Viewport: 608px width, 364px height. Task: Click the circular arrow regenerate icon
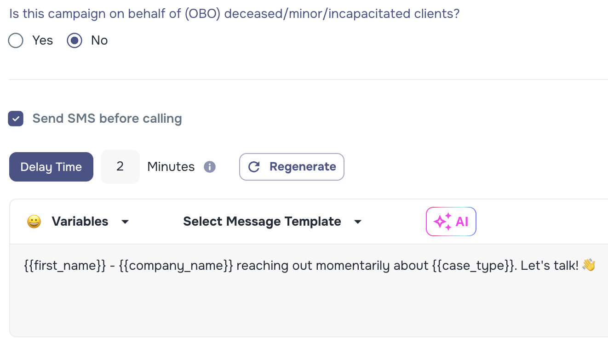coord(254,167)
